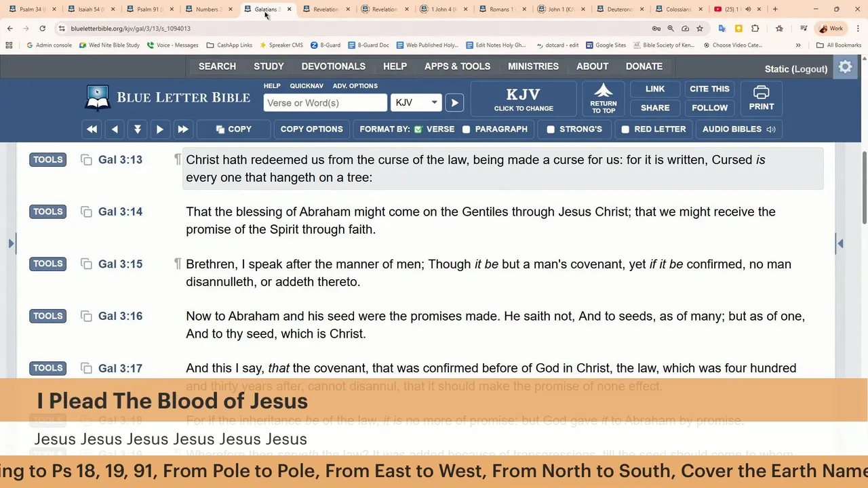Copy Gal 3:13 with its copy icon
The width and height of the screenshot is (868, 488).
[x=86, y=160]
